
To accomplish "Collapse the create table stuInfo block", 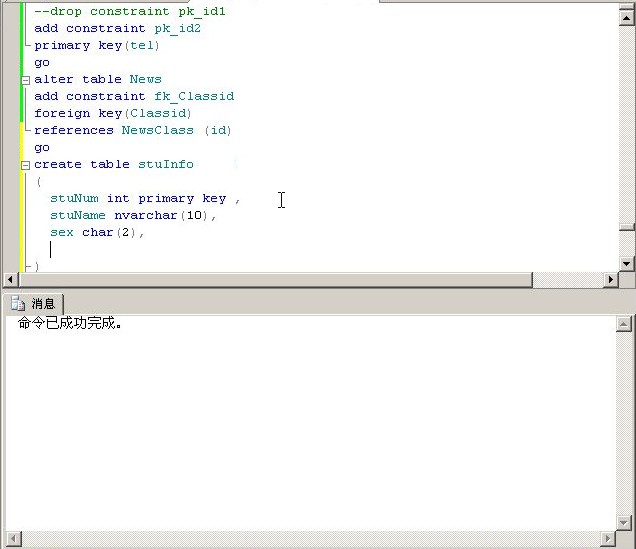I will [x=26, y=165].
